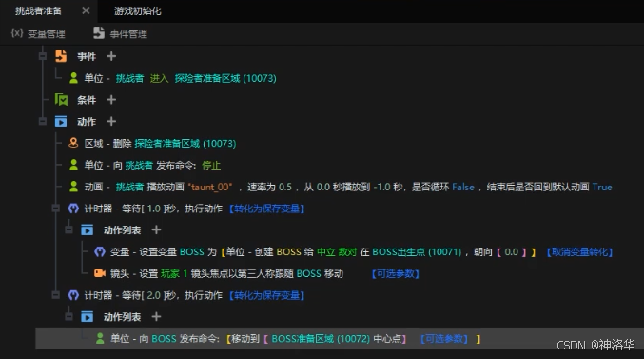This screenshot has width=644, height=359.
Task: Click variable icon of 设置变量 BOSS row
Action: click(x=100, y=251)
